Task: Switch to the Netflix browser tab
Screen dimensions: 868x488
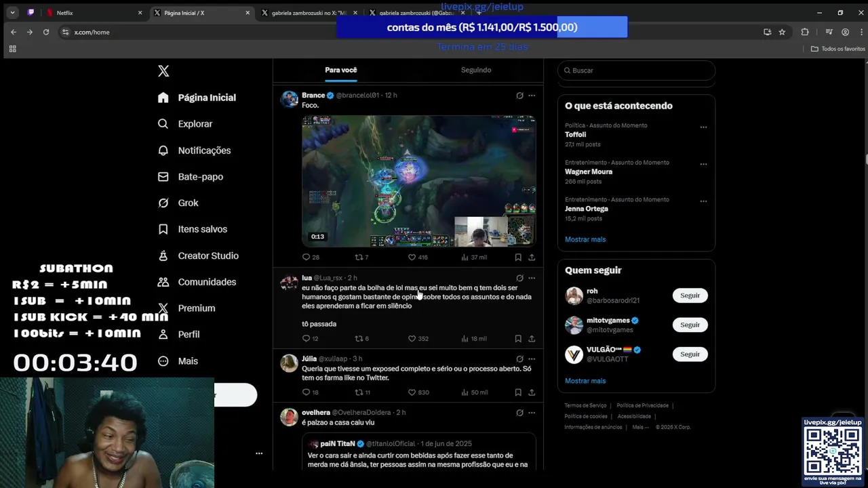Action: click(x=94, y=13)
